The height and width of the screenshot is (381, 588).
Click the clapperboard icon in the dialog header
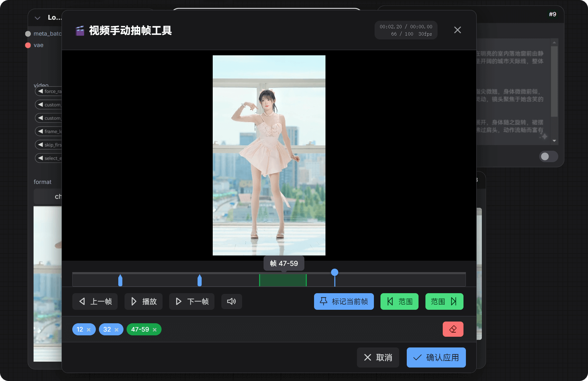(x=80, y=30)
